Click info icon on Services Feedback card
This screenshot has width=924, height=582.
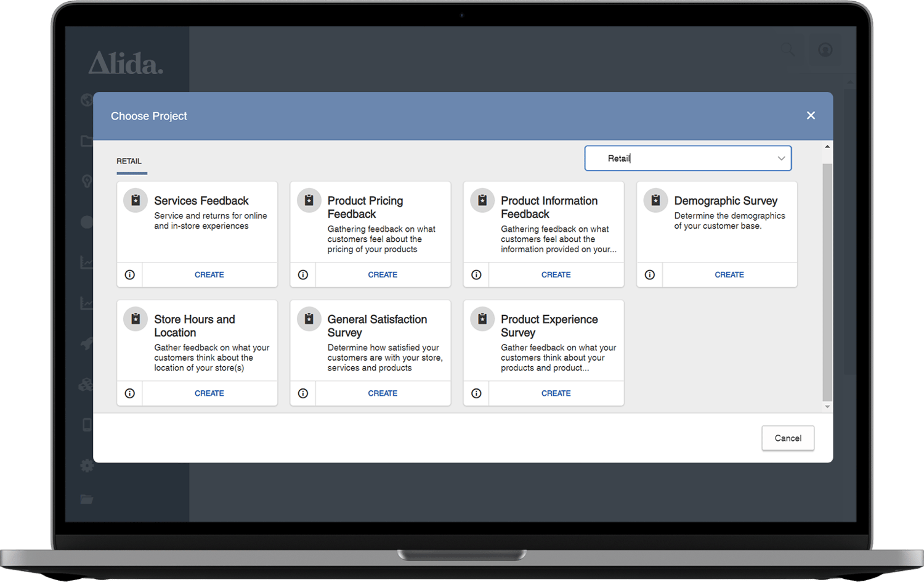click(129, 275)
